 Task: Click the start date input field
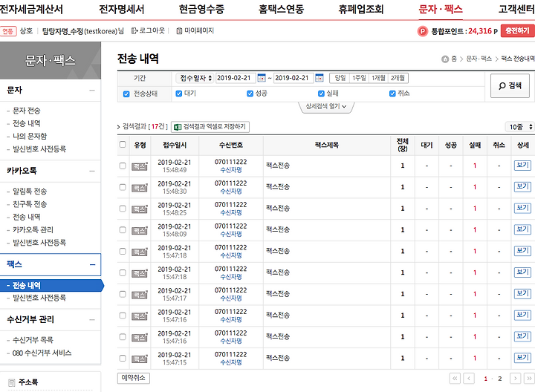tap(236, 78)
